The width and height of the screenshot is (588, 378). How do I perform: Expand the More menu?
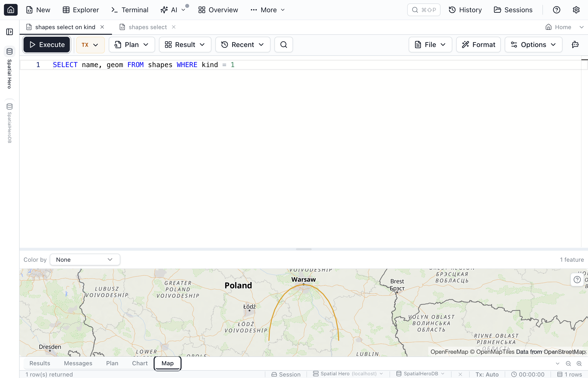[267, 10]
